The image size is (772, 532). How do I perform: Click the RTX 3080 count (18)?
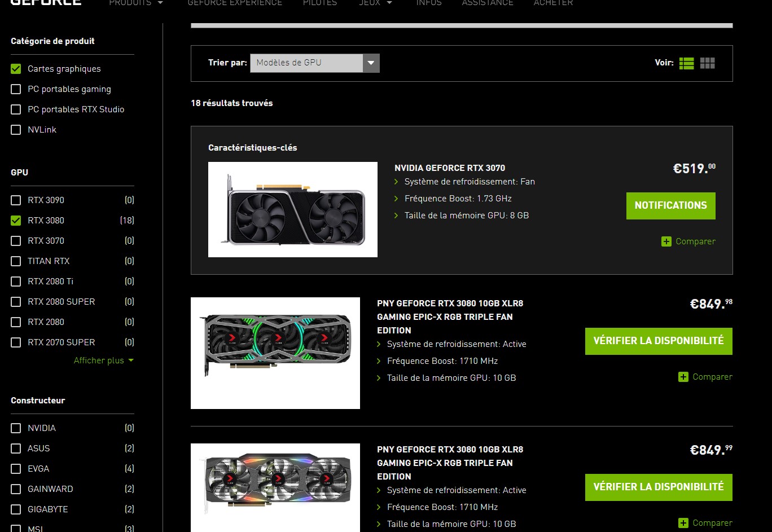(127, 221)
